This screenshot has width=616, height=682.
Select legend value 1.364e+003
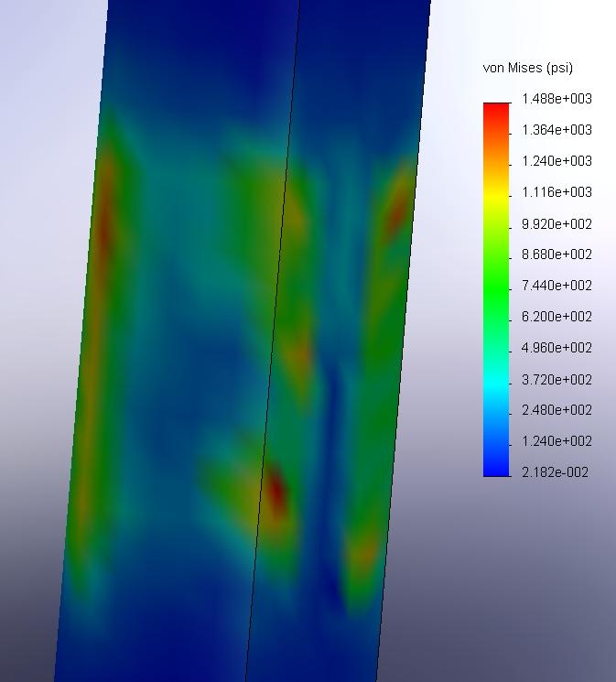coord(557,130)
